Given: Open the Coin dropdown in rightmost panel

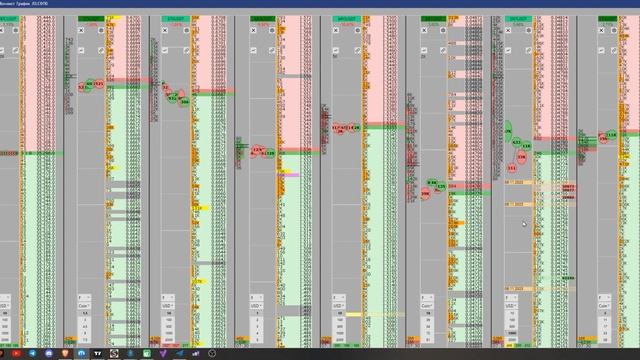Looking at the screenshot, I should pyautogui.click(x=605, y=306).
